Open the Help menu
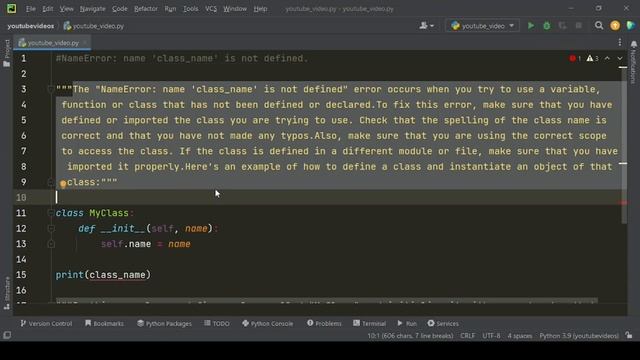640x360 pixels. click(260, 9)
